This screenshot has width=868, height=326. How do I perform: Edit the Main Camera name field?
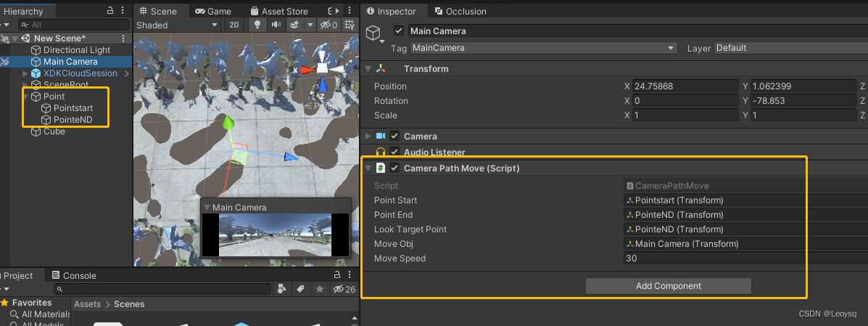[x=637, y=31]
